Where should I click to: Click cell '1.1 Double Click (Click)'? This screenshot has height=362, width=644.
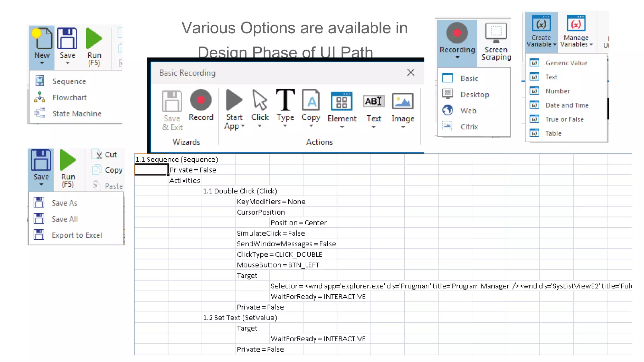pos(240,191)
